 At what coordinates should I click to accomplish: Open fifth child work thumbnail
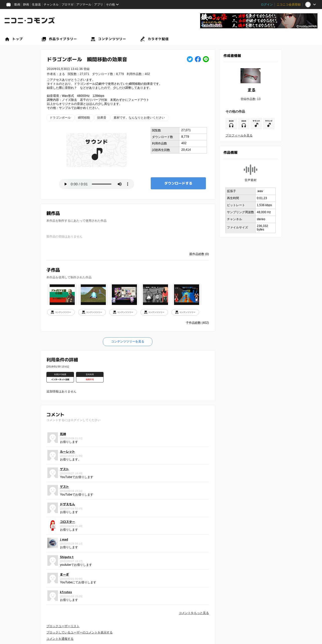tap(187, 295)
